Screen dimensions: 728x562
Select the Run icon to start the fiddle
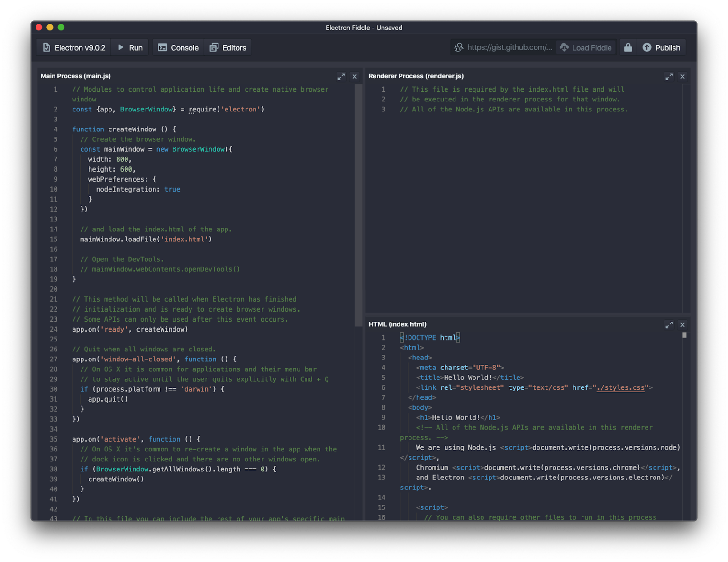[x=120, y=47]
